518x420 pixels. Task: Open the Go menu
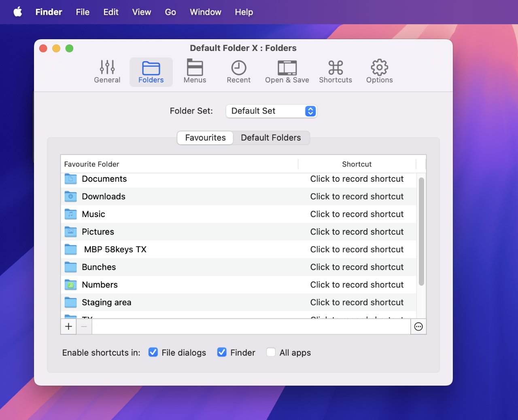(170, 12)
